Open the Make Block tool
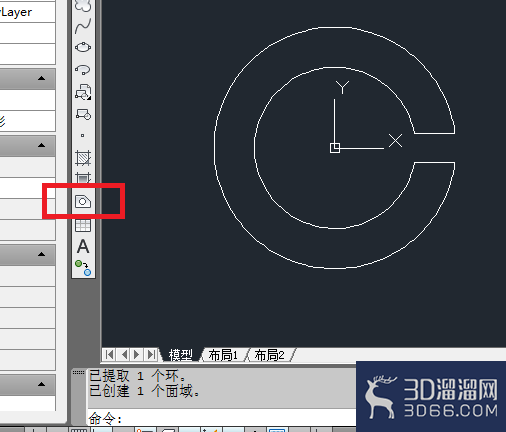506x432 pixels. click(x=83, y=114)
